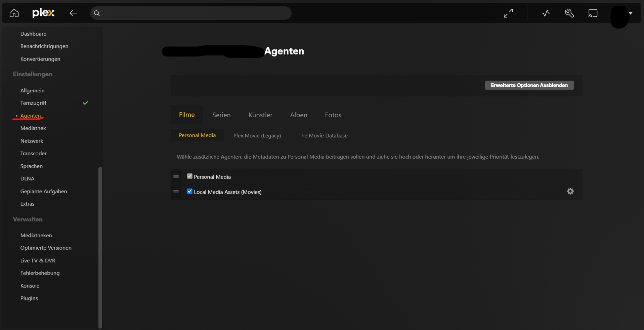Click the Plex logo

43,13
